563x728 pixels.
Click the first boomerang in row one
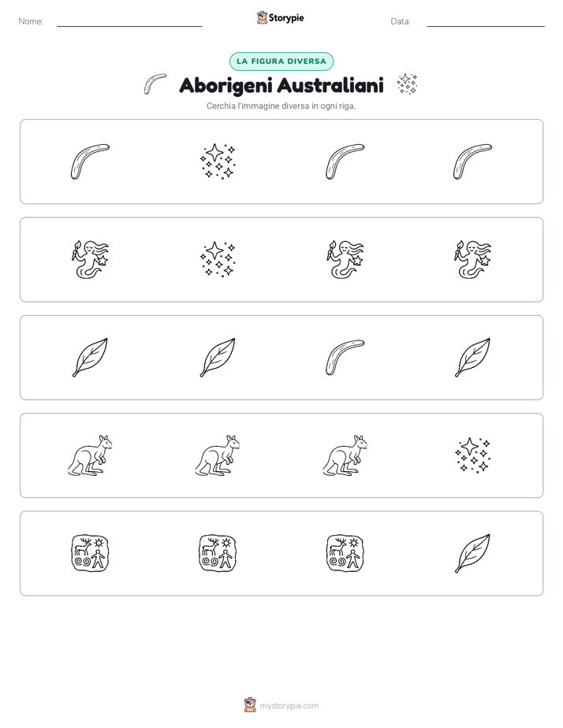pos(90,162)
